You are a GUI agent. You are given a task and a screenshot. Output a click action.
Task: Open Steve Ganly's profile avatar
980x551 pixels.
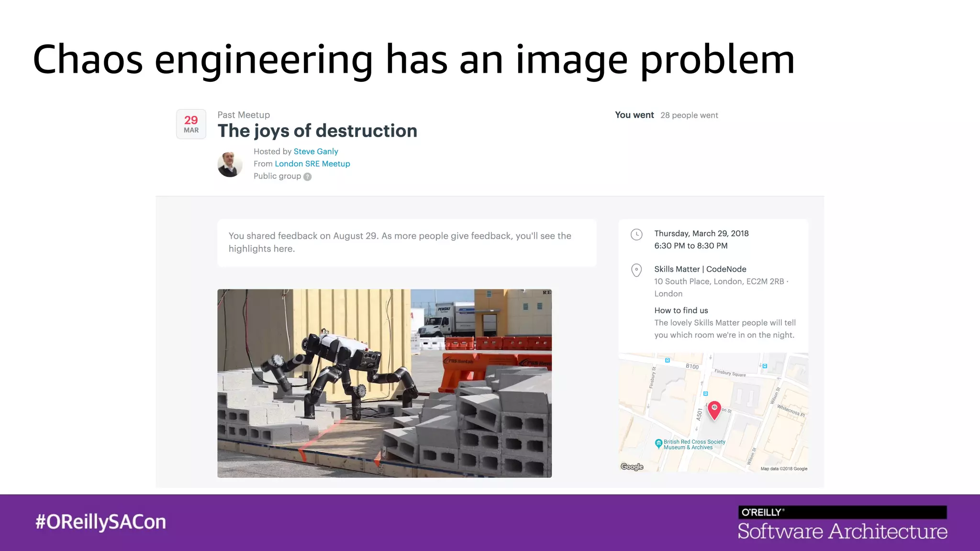(x=230, y=165)
